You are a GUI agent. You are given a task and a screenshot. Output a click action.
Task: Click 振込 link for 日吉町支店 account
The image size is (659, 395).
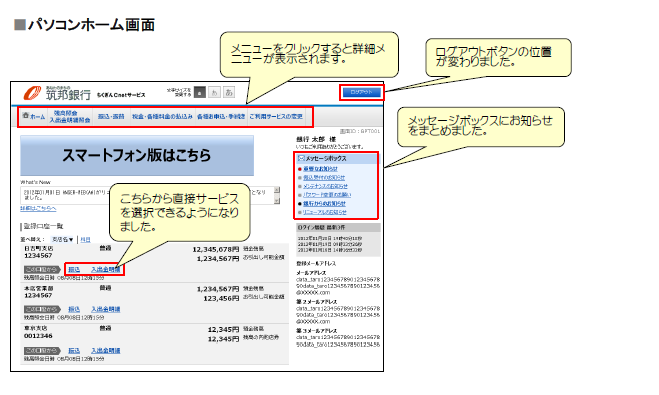tap(74, 269)
